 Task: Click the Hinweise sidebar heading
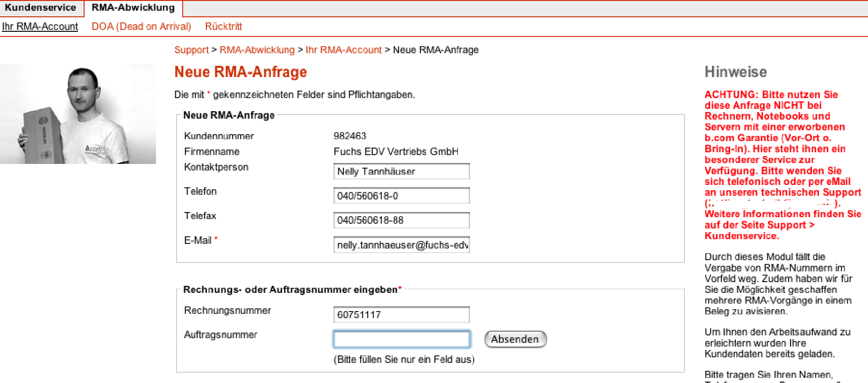tap(735, 72)
